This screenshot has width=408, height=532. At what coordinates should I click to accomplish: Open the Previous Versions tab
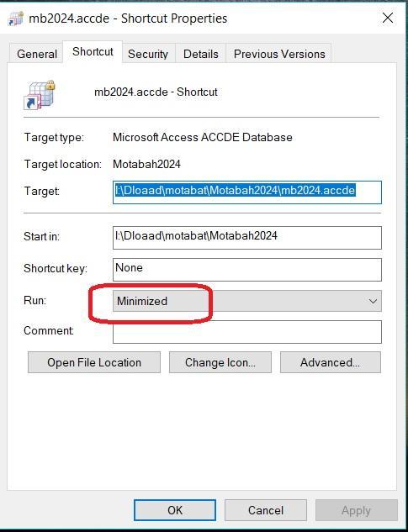279,54
